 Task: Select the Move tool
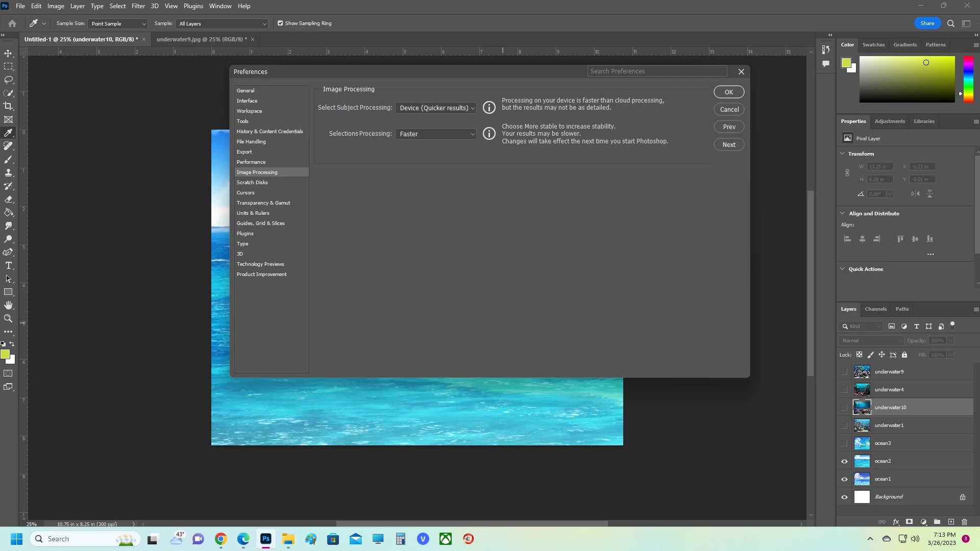point(9,53)
